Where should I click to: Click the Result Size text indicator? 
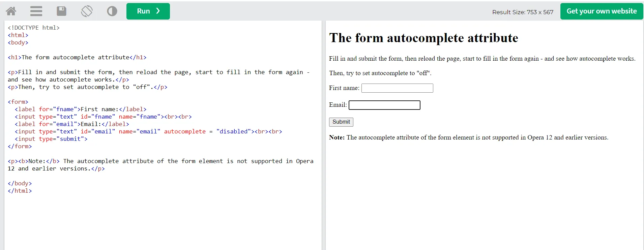coord(523,12)
